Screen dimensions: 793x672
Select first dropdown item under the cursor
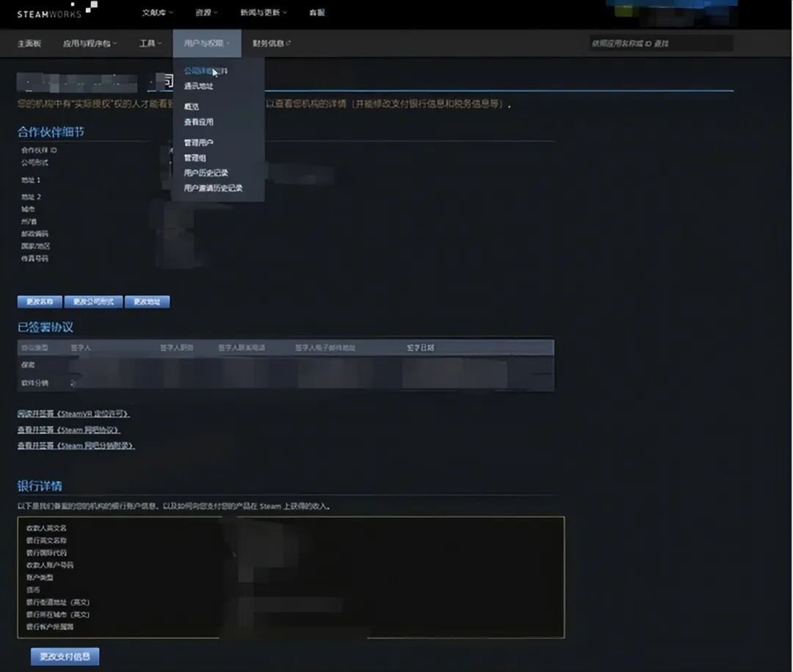[x=206, y=71]
